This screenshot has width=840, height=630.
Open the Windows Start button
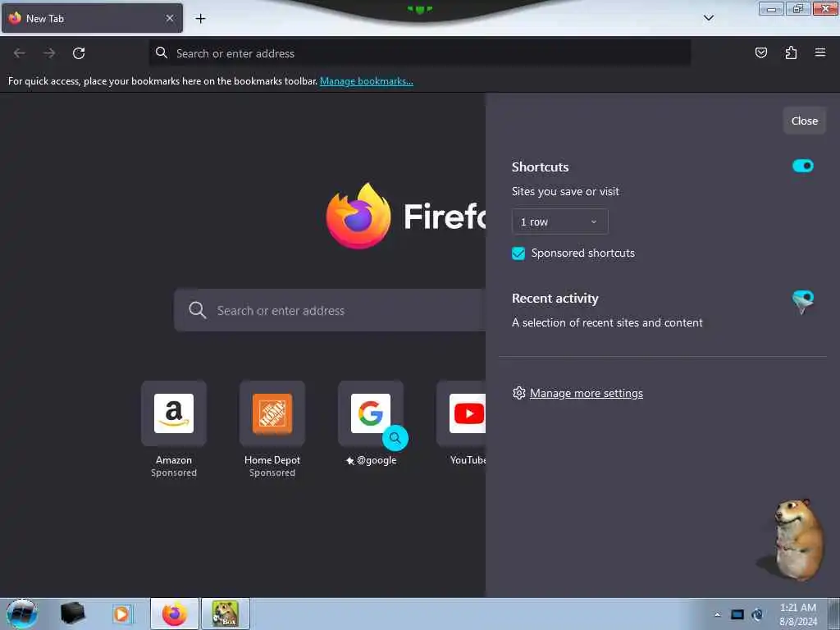coord(21,614)
